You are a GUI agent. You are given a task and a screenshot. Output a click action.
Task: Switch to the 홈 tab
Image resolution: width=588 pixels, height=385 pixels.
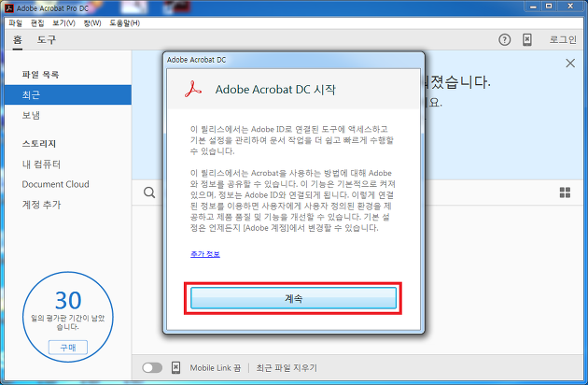(x=17, y=40)
